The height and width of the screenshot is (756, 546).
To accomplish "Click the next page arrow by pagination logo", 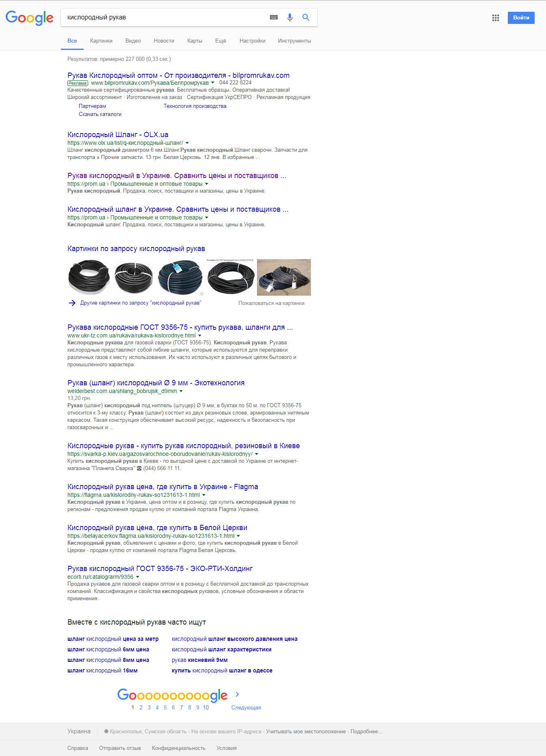I will click(237, 694).
